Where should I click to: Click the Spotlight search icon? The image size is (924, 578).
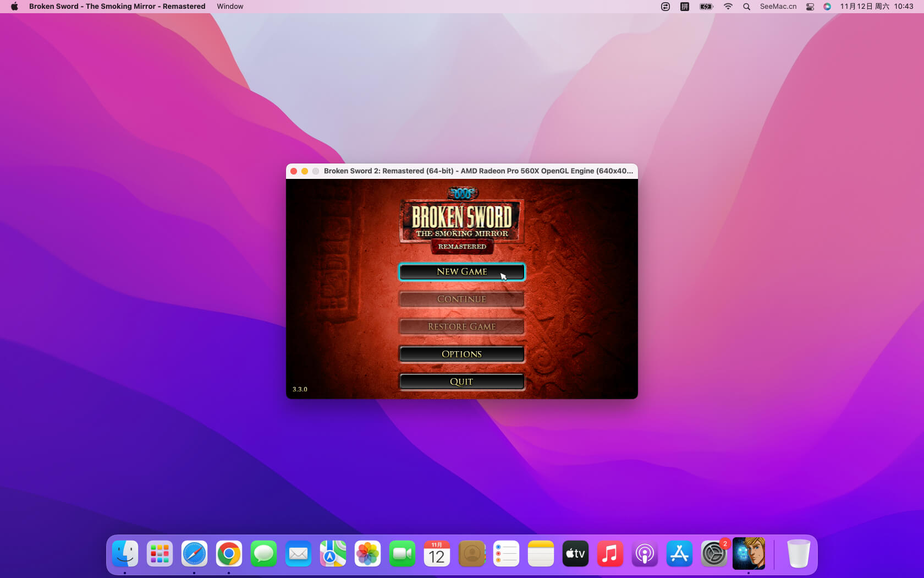pos(746,7)
